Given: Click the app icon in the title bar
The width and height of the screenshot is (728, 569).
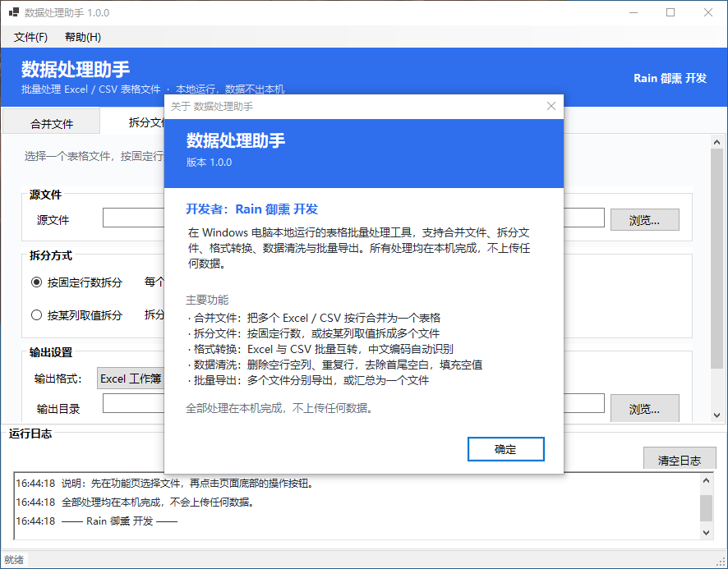Looking at the screenshot, I should [13, 12].
